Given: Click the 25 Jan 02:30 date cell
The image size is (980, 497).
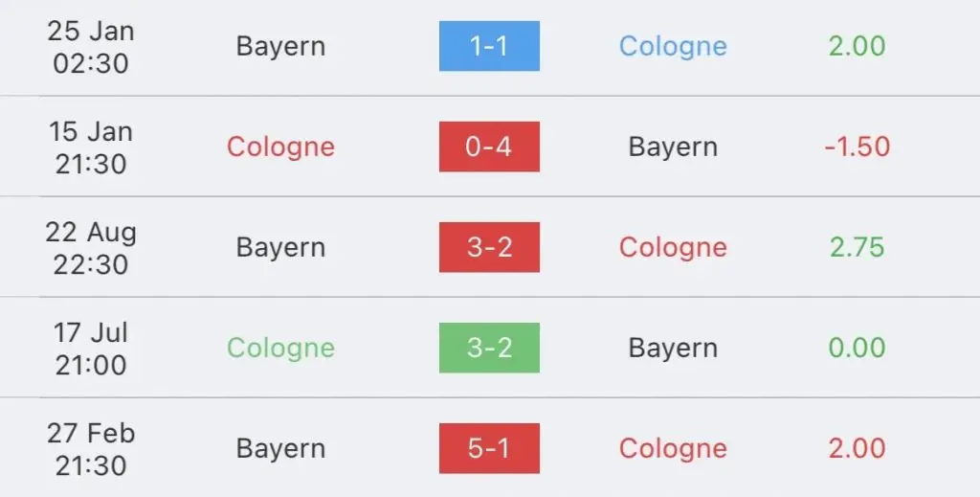Looking at the screenshot, I should 91,47.
